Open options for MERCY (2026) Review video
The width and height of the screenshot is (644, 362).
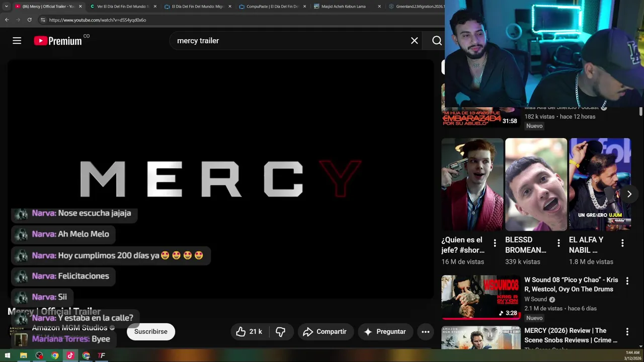pyautogui.click(x=627, y=332)
